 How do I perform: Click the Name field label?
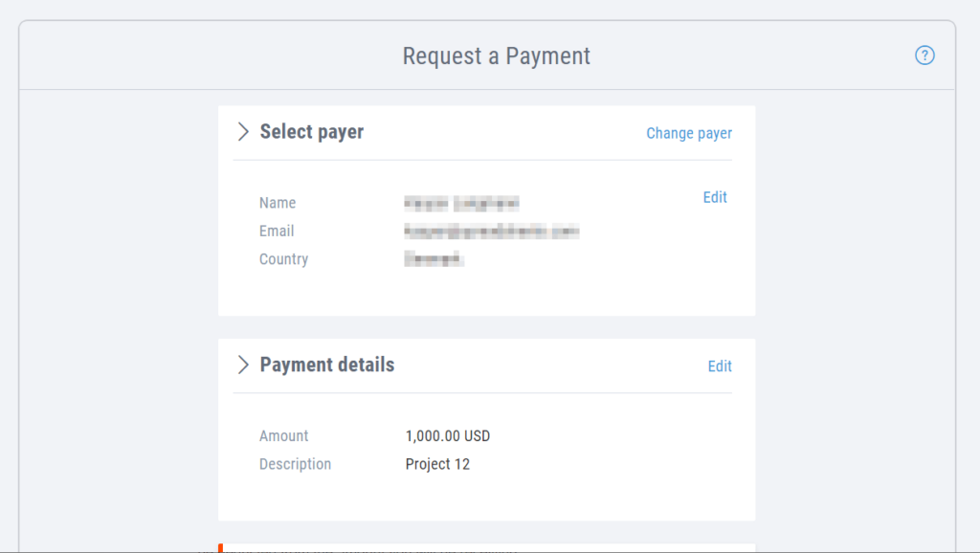(x=278, y=203)
